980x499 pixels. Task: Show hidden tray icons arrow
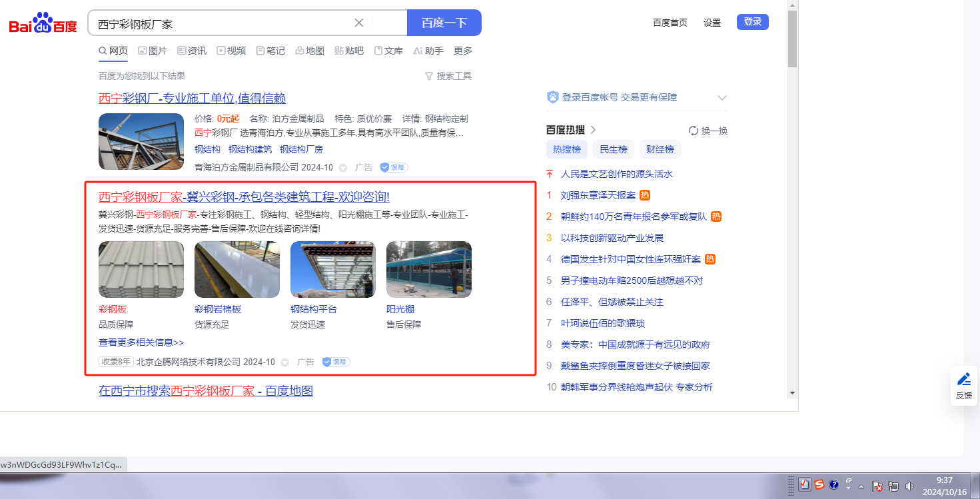click(x=861, y=486)
